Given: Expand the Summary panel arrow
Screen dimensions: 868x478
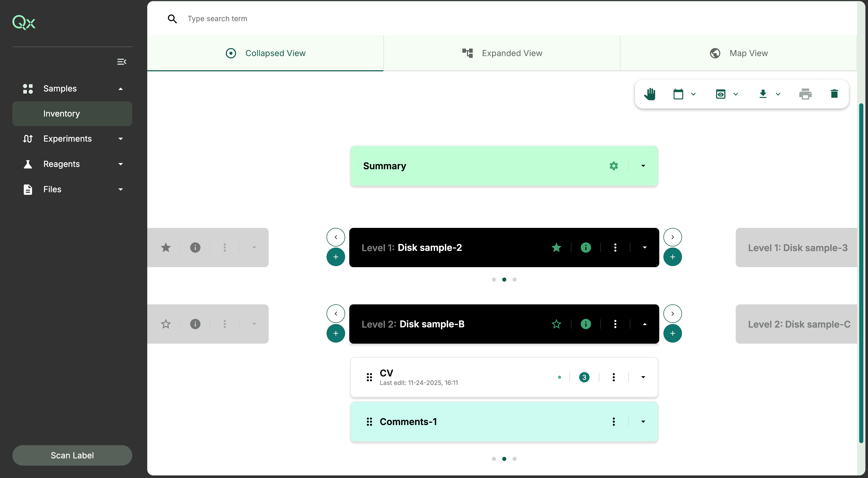Looking at the screenshot, I should point(643,166).
